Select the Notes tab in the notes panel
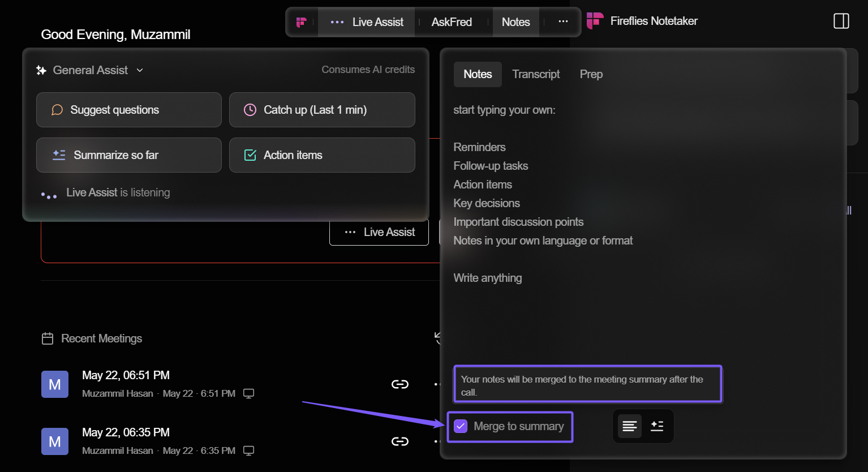The height and width of the screenshot is (472, 868). point(478,74)
